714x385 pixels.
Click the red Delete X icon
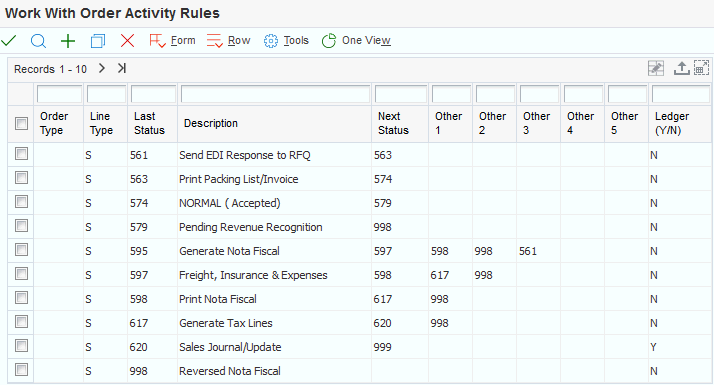pyautogui.click(x=128, y=41)
